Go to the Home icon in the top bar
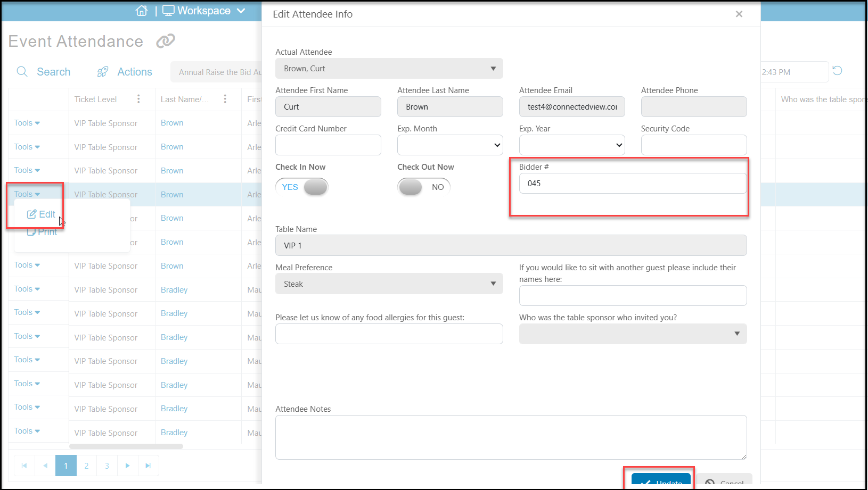868x490 pixels. [142, 11]
